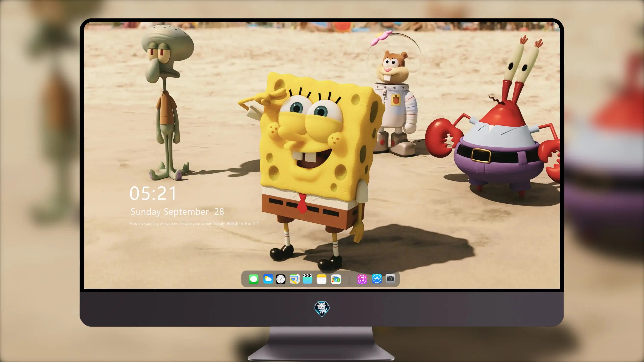Click the 05:21 clock widget
Image resolution: width=644 pixels, height=362 pixels.
153,193
